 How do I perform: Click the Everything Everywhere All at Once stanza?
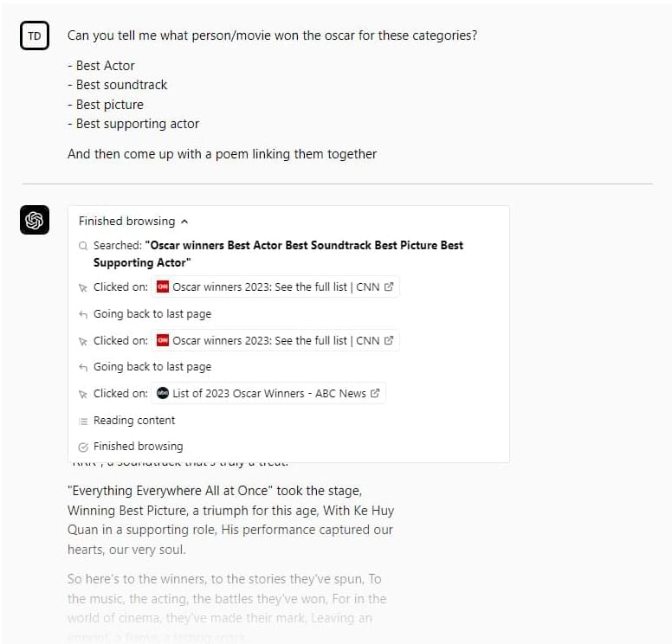point(231,520)
